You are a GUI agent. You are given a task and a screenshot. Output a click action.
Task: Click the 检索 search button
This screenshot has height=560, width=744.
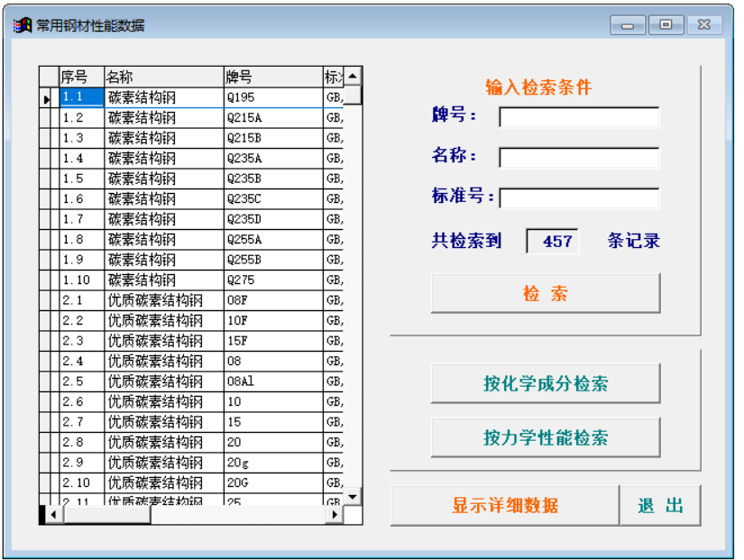[545, 294]
